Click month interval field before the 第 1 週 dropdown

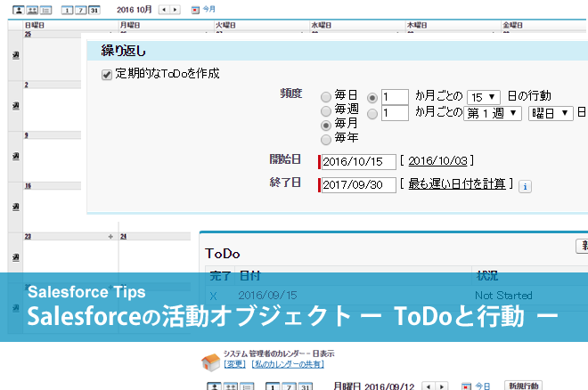tap(395, 113)
